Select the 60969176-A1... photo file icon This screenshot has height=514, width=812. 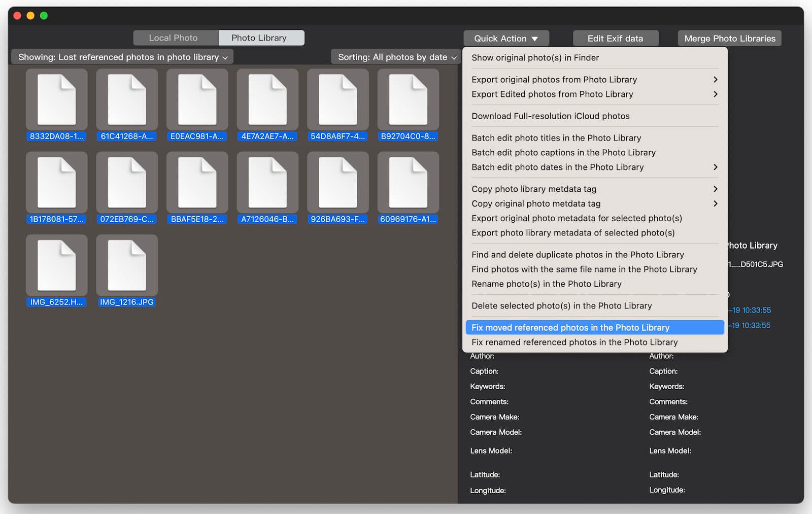[408, 182]
